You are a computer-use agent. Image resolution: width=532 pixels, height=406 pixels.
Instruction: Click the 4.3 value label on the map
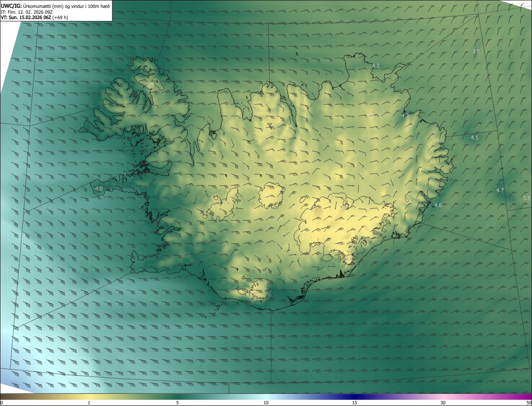405,116
